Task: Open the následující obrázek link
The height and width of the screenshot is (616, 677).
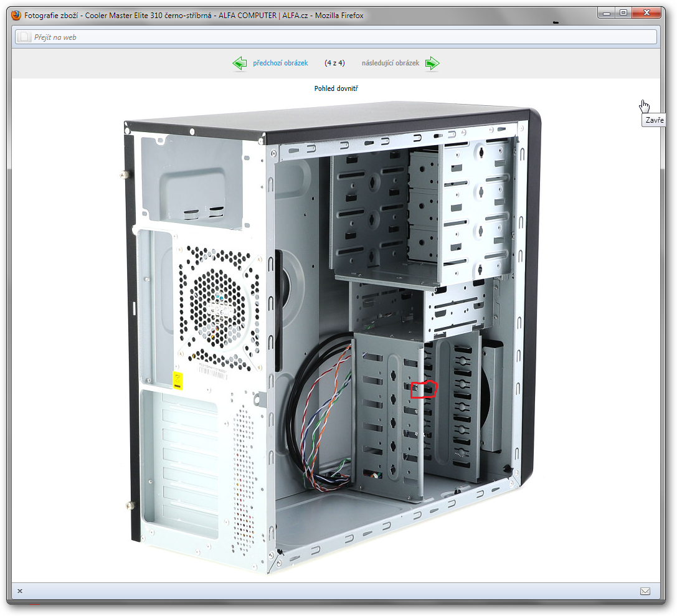Action: pyautogui.click(x=391, y=63)
